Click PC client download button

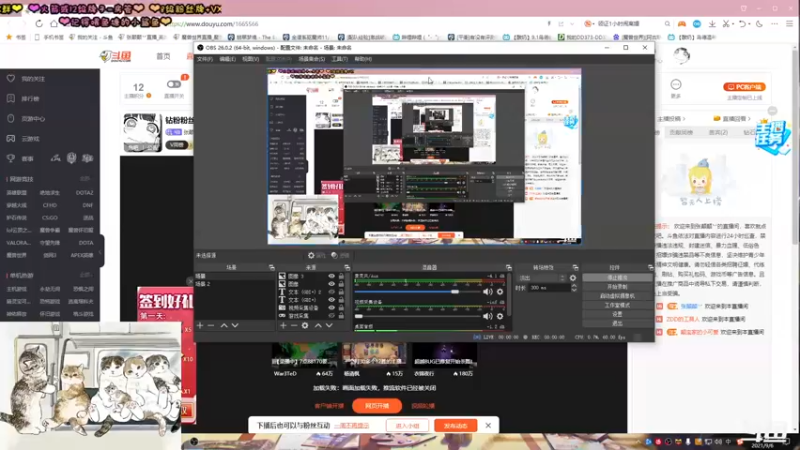[x=744, y=87]
